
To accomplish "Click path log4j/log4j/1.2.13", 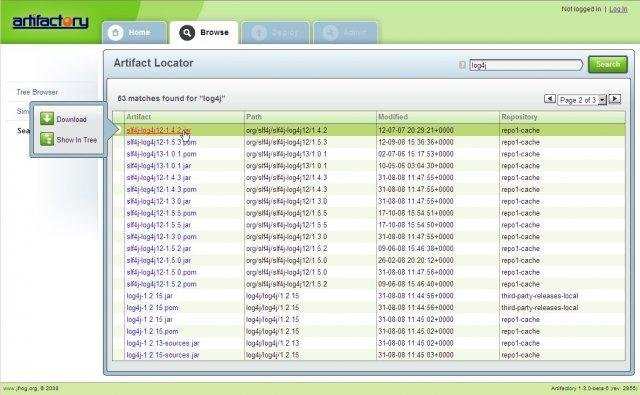I will (x=272, y=343).
